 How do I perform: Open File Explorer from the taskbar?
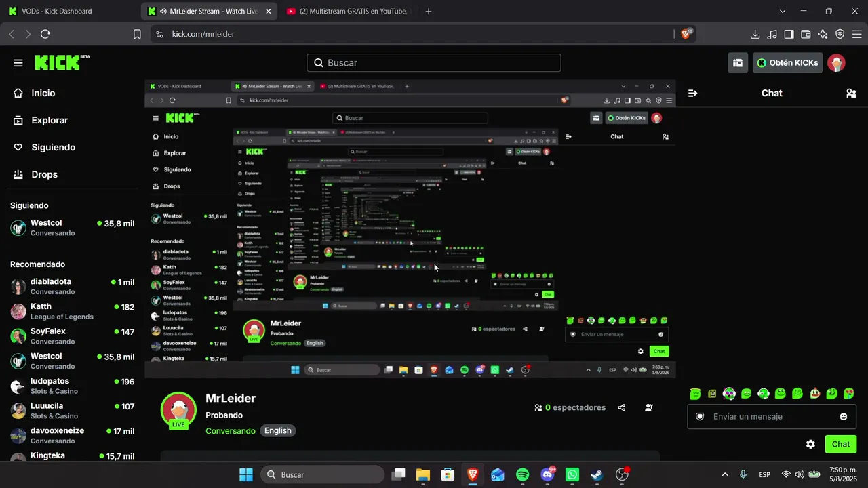[422, 474]
